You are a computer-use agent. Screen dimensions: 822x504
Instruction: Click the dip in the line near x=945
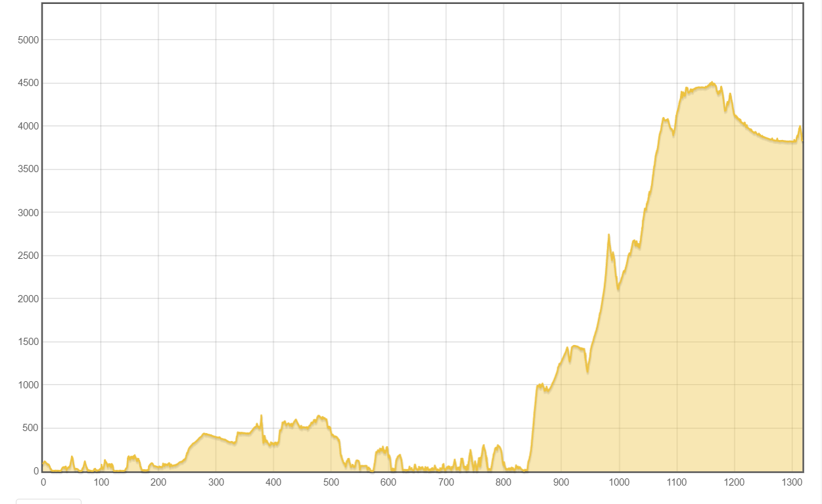click(x=587, y=372)
